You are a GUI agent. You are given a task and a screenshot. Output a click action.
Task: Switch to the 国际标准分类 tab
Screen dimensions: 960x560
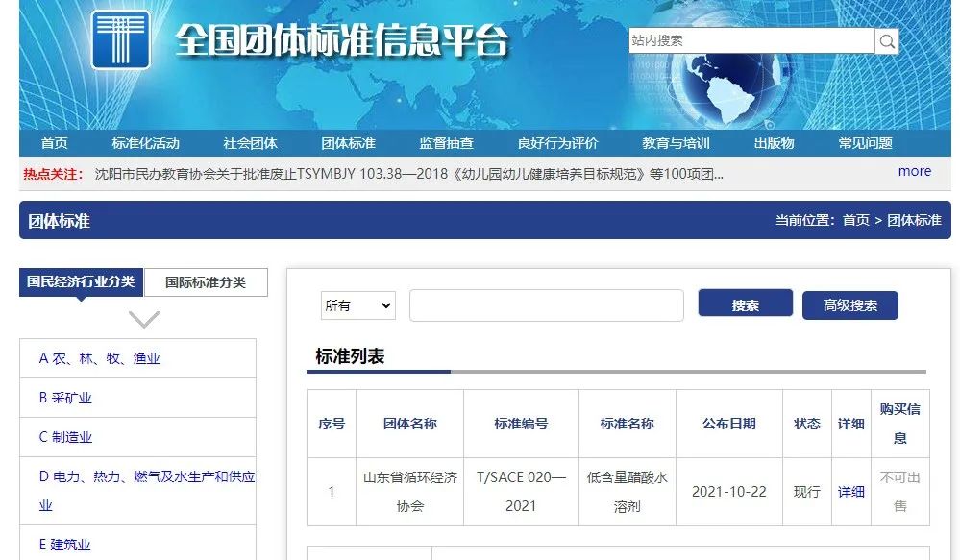206,282
